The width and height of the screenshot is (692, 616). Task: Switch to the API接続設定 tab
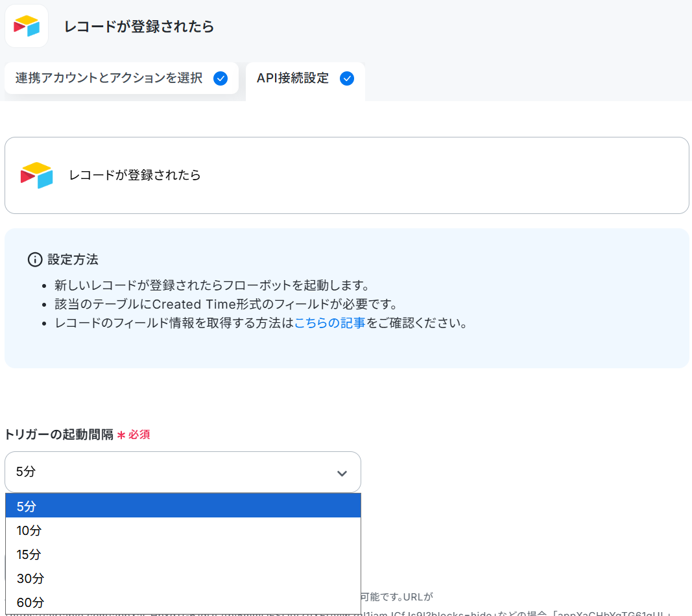pos(305,81)
